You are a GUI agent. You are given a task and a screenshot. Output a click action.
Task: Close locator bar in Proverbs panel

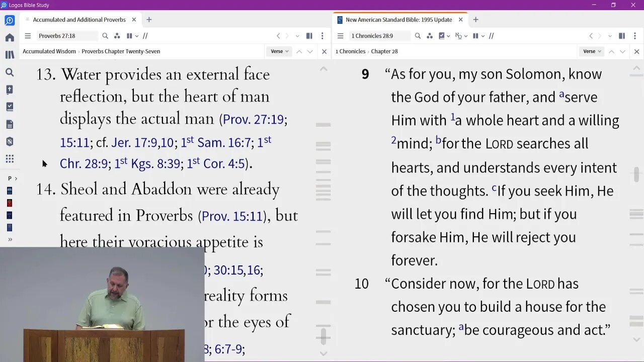324,51
